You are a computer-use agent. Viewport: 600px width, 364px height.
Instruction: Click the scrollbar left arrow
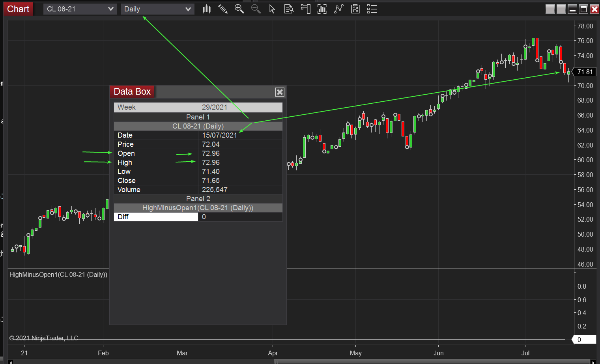tap(10, 362)
